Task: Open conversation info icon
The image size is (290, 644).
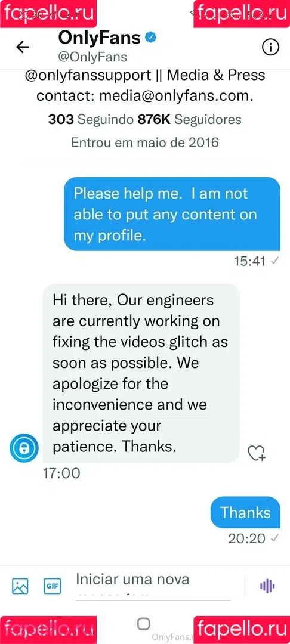Action: tap(270, 48)
